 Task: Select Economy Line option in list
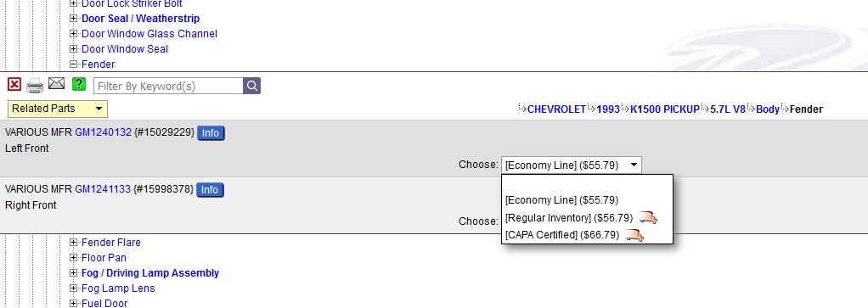(562, 200)
